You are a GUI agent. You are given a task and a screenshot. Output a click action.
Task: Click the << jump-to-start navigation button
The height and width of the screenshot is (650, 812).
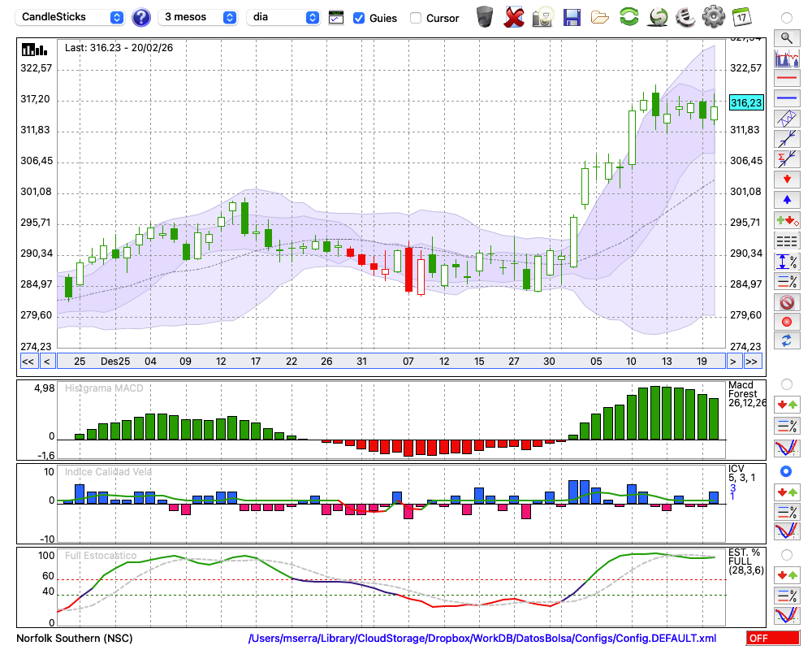click(x=28, y=362)
